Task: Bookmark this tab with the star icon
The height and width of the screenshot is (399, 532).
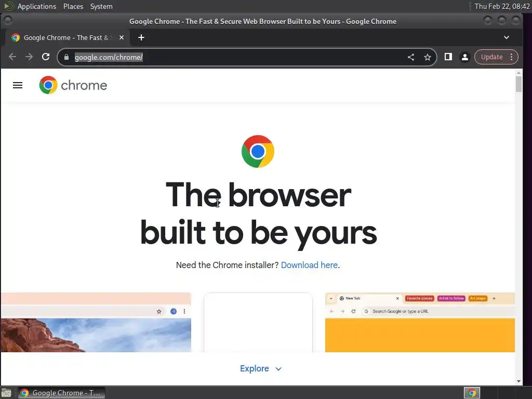Action: coord(428,57)
